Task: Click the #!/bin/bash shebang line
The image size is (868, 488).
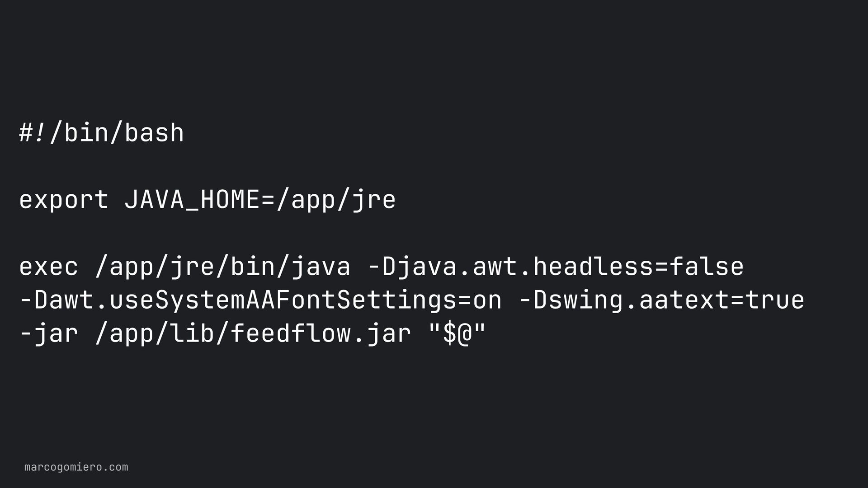Action: click(x=101, y=133)
